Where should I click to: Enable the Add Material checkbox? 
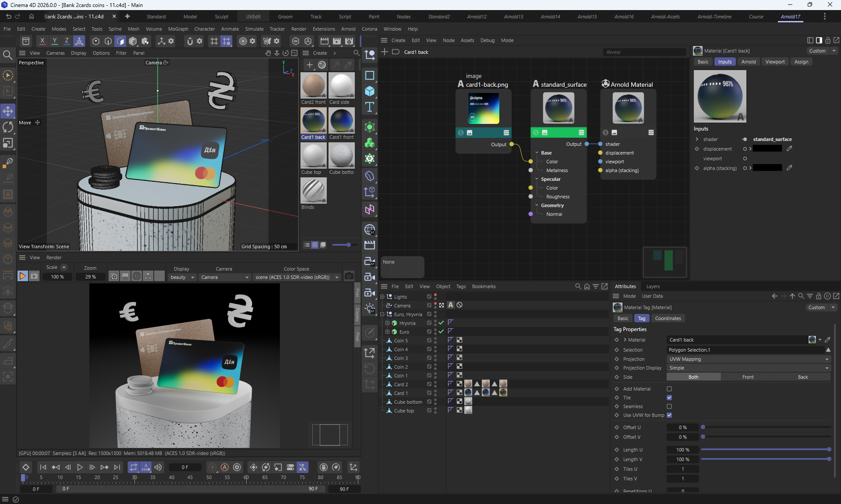click(669, 389)
